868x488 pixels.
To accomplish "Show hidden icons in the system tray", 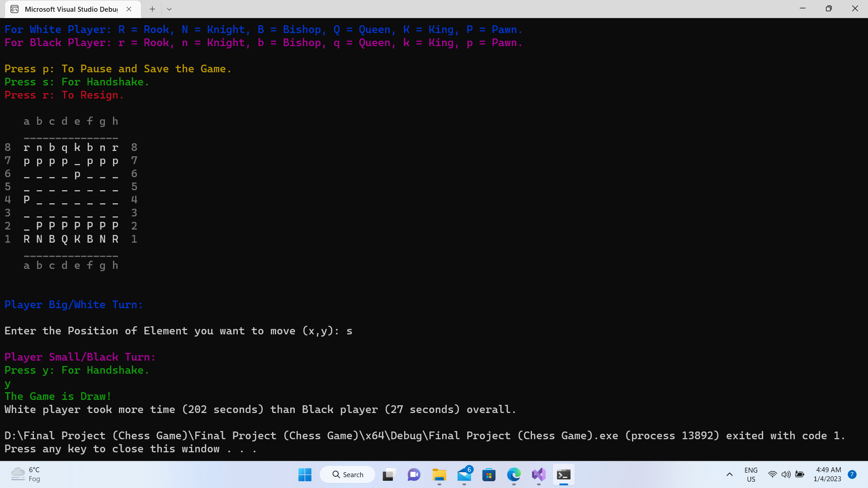I will 729,474.
